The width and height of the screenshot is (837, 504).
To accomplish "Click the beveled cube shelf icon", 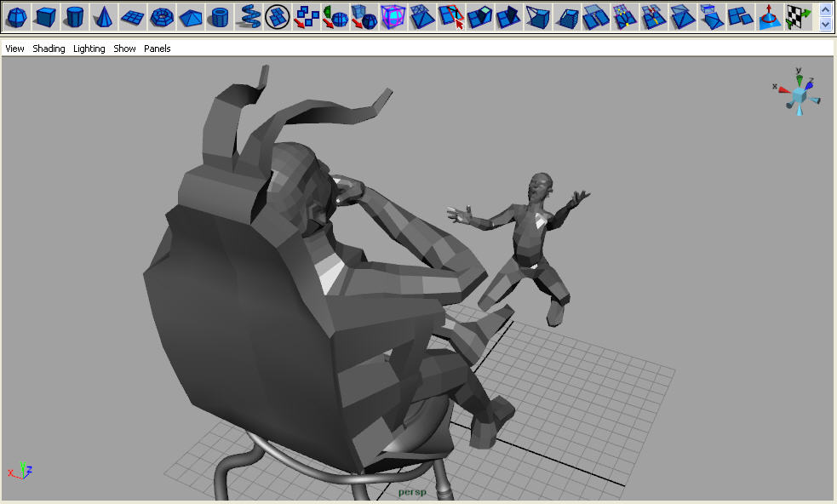I will [x=567, y=17].
